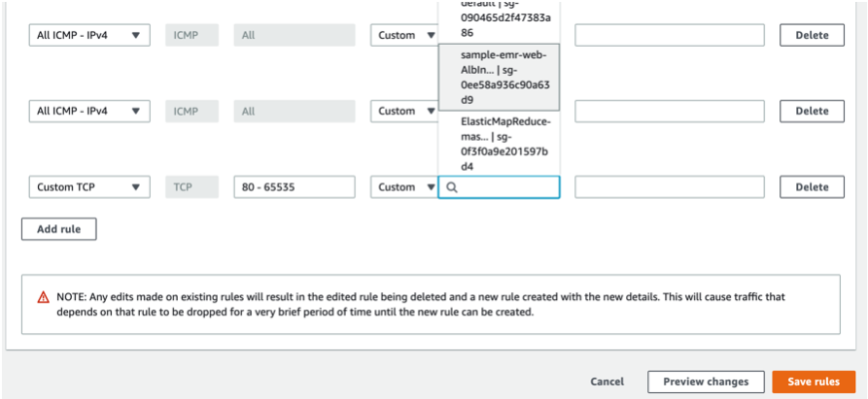Viewport: 868px width, 399px height.
Task: Open Preview changes
Action: pyautogui.click(x=706, y=382)
